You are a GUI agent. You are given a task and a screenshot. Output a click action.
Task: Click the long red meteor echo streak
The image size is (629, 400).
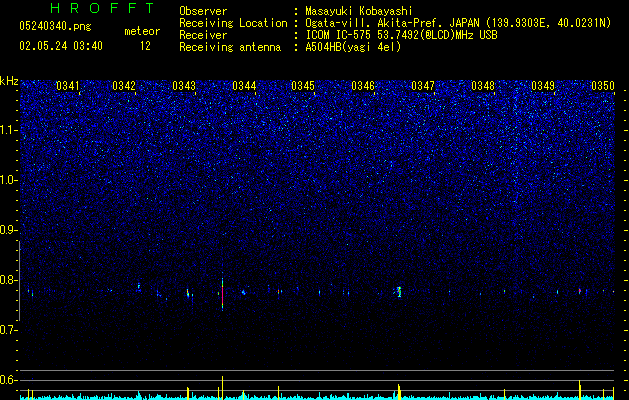coord(222,294)
